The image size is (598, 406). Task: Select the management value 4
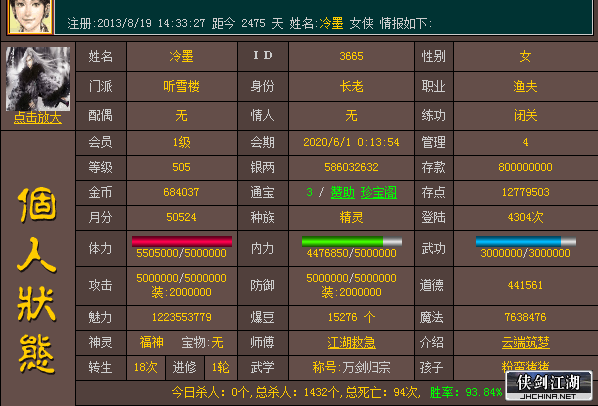point(526,142)
